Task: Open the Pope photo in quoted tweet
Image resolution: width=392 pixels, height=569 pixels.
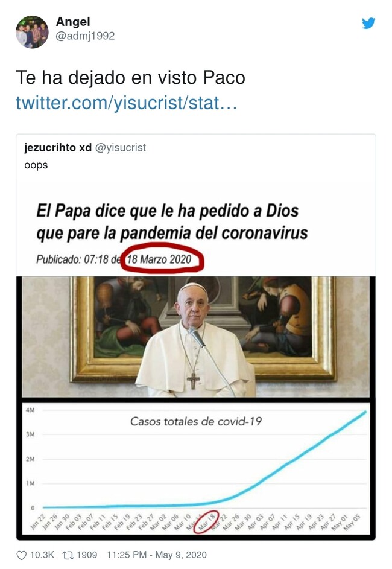Action: (196, 337)
